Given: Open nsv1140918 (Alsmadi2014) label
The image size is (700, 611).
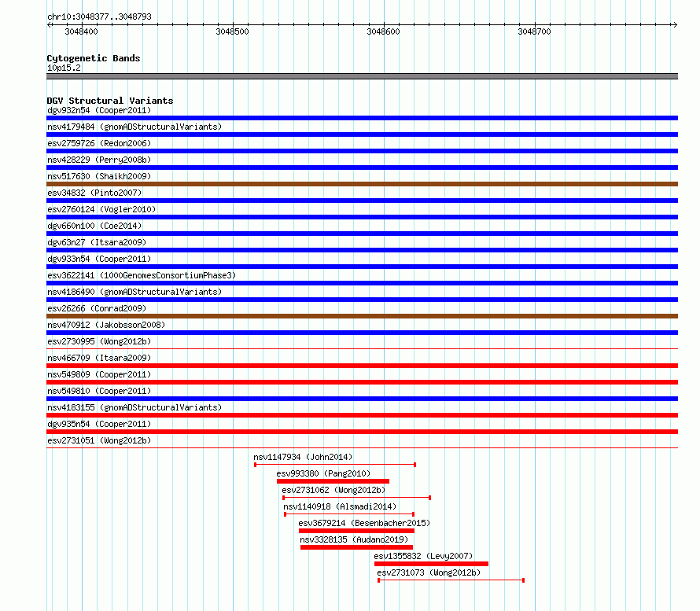Looking at the screenshot, I should point(340,506).
